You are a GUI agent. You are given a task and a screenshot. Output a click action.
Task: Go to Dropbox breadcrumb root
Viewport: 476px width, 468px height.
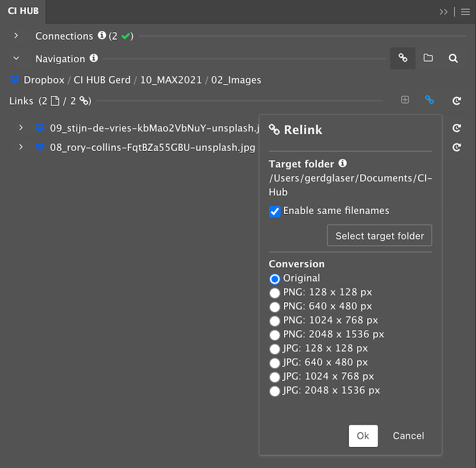(x=44, y=80)
